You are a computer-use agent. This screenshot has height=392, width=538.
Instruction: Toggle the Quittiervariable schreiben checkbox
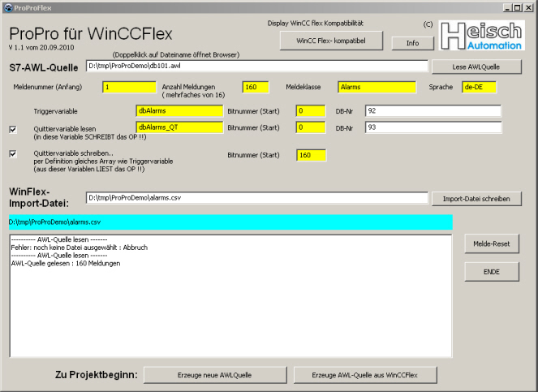coord(13,153)
